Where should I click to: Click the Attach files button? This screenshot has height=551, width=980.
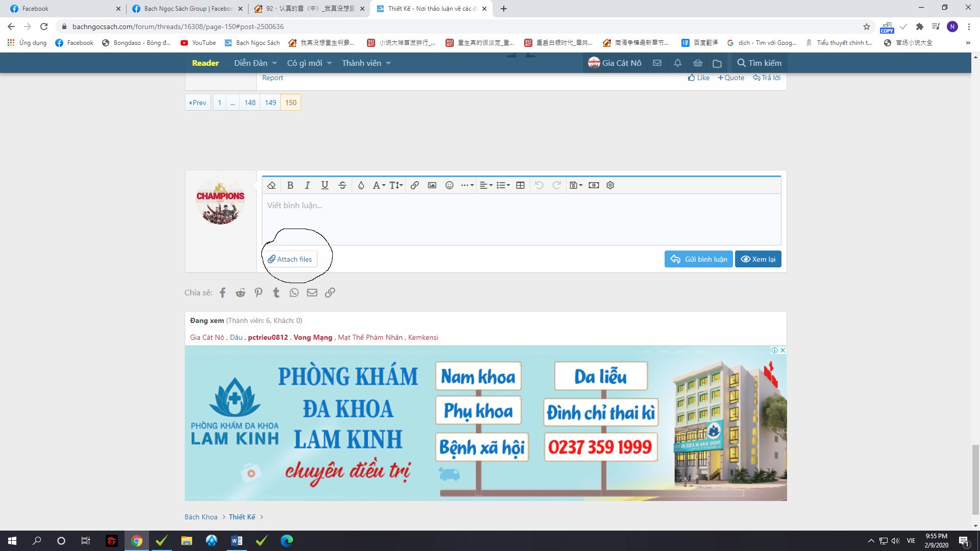coord(290,259)
